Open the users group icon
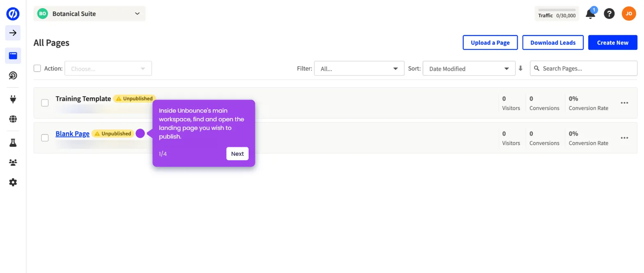Screen dimensions: 644x273 click(x=13, y=162)
